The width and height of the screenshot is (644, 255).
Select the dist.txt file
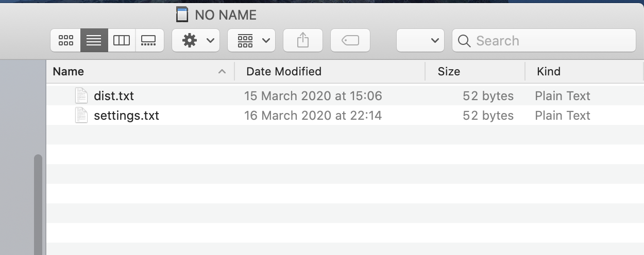[x=114, y=96]
